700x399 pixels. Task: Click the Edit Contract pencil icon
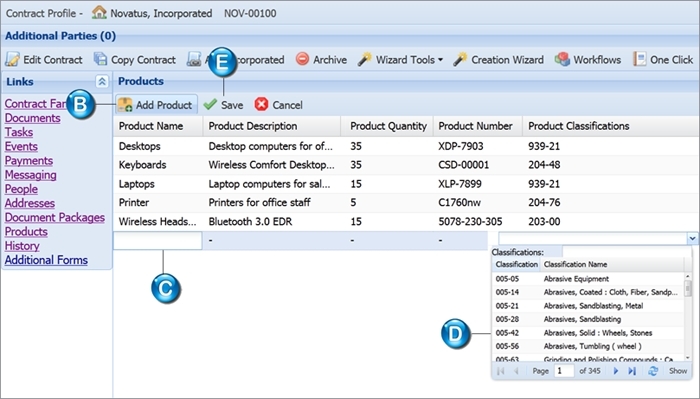(12, 59)
